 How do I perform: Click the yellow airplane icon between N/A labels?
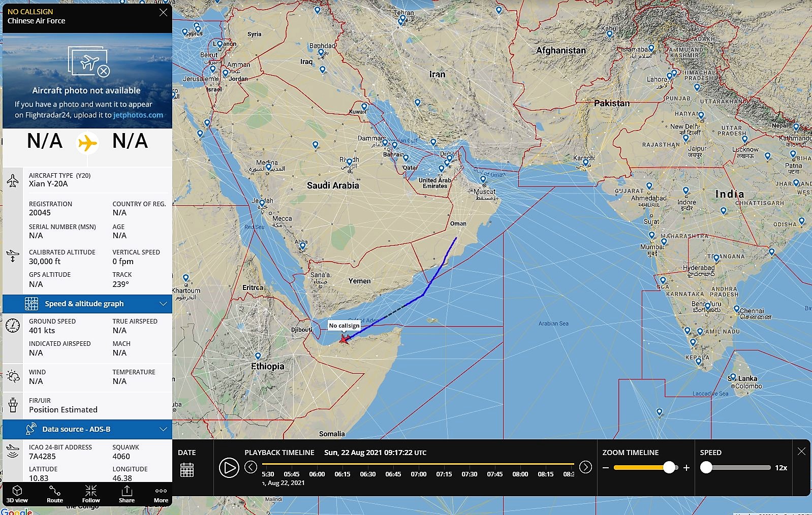[x=87, y=143]
